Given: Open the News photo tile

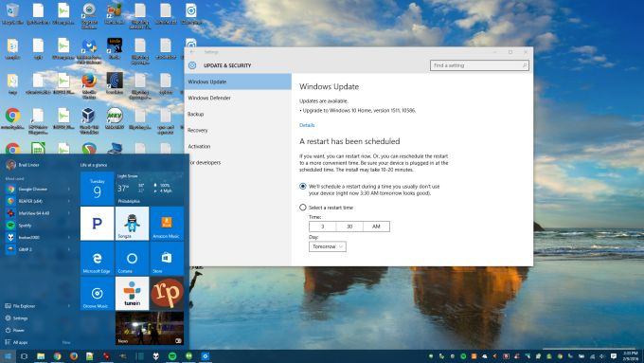Looking at the screenshot, I should point(150,328).
